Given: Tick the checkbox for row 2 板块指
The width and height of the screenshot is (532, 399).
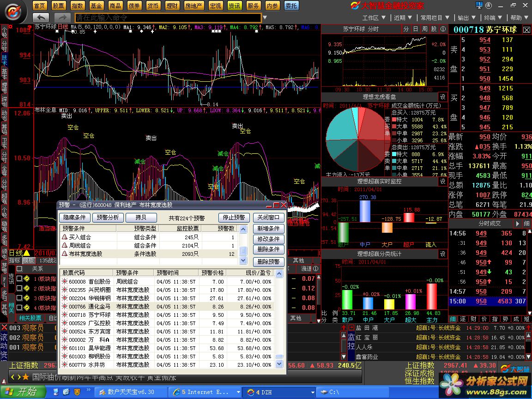Looking at the screenshot, I should click(x=19, y=288).
